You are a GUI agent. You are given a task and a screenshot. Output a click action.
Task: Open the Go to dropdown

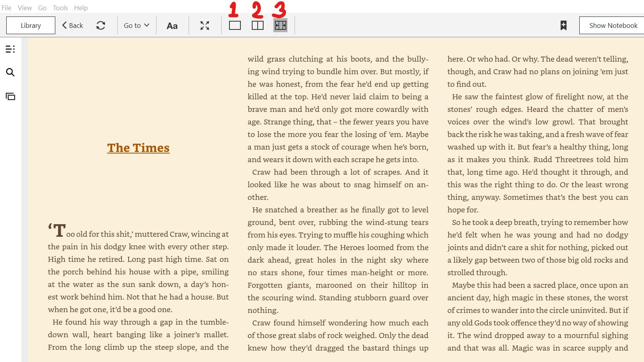pos(136,25)
